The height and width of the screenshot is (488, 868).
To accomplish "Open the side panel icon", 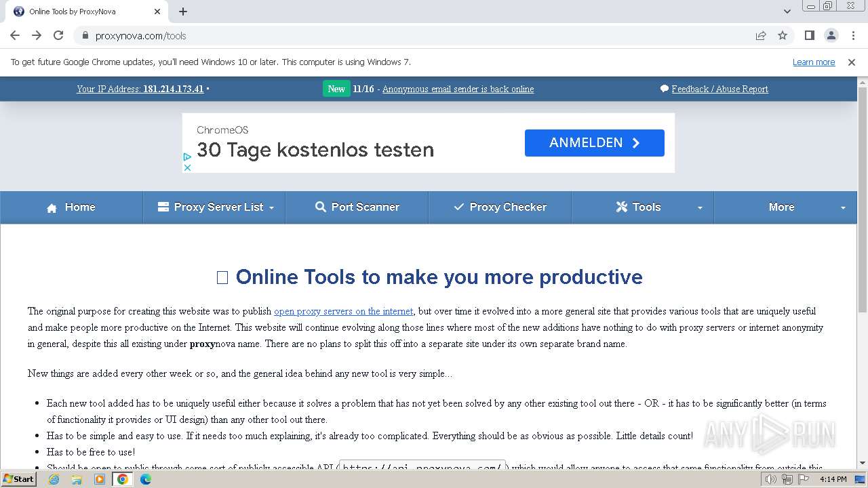I will 809,35.
